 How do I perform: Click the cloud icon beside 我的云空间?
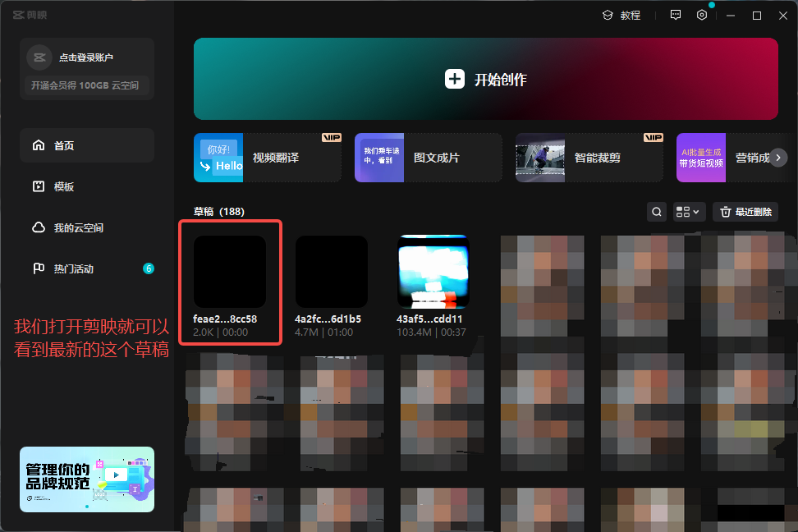click(39, 227)
